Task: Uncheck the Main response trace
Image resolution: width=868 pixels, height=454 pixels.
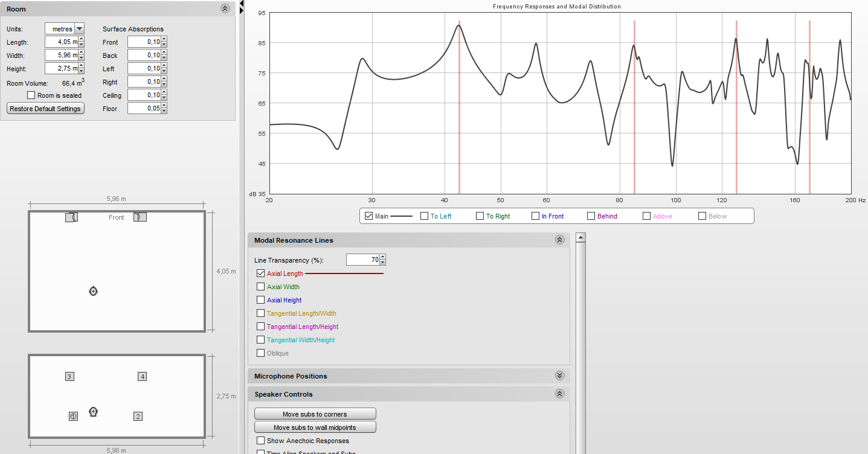Action: [x=368, y=216]
